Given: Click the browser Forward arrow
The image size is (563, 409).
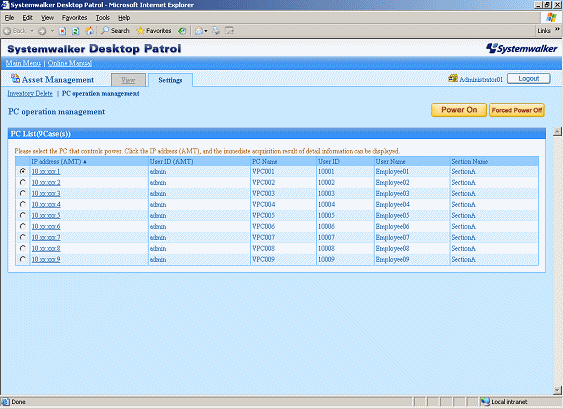Looking at the screenshot, I should [42, 31].
